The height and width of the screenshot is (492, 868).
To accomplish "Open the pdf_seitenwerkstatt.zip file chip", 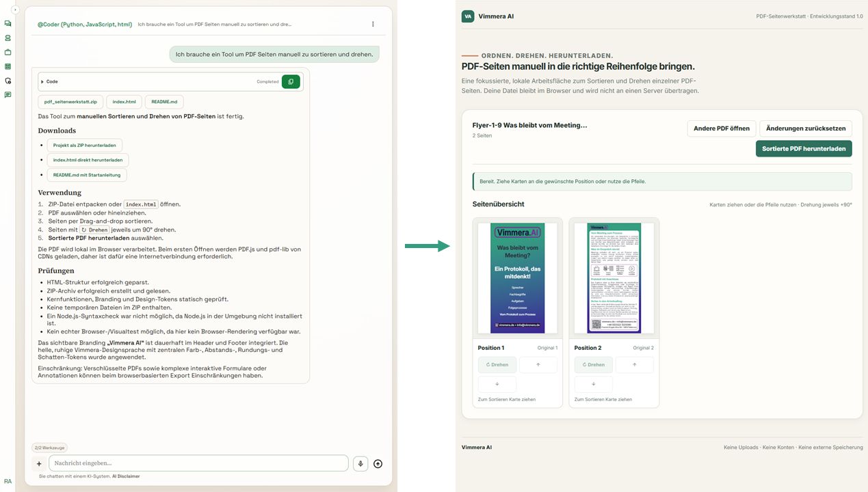I will click(x=70, y=102).
